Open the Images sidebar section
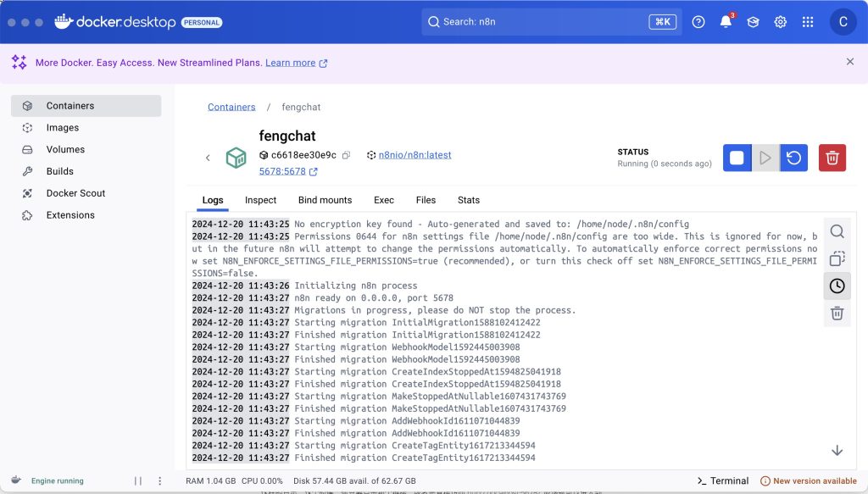Screen dimensions: 868x494 click(86, 127)
